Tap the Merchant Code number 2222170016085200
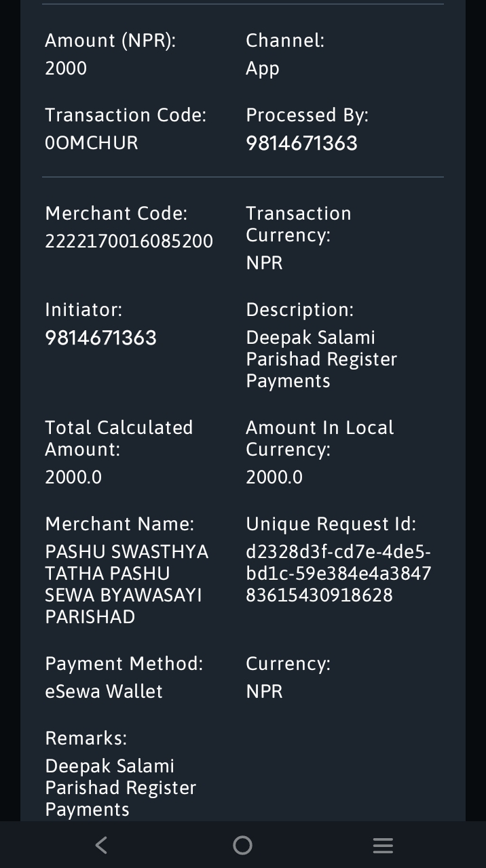 (129, 241)
